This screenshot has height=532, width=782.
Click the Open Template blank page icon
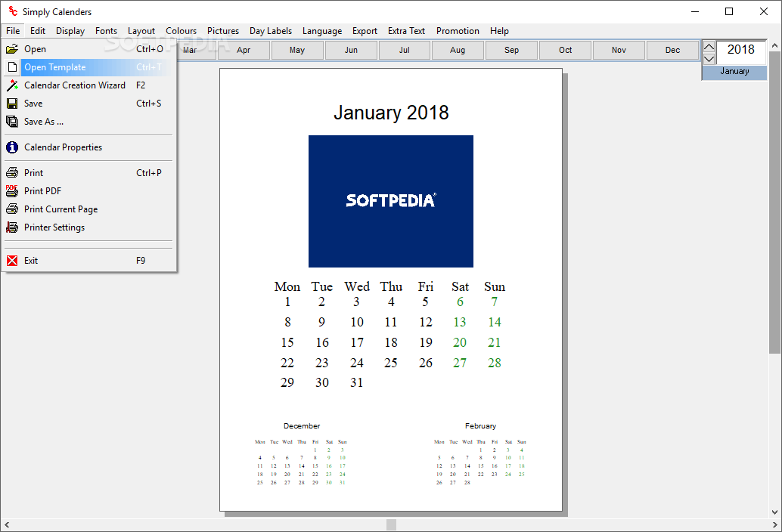12,66
